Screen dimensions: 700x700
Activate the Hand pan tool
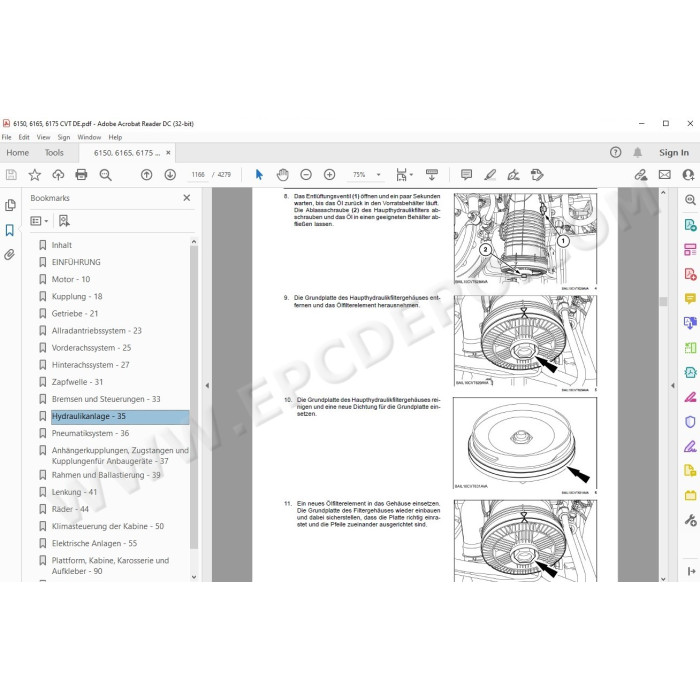(x=283, y=175)
